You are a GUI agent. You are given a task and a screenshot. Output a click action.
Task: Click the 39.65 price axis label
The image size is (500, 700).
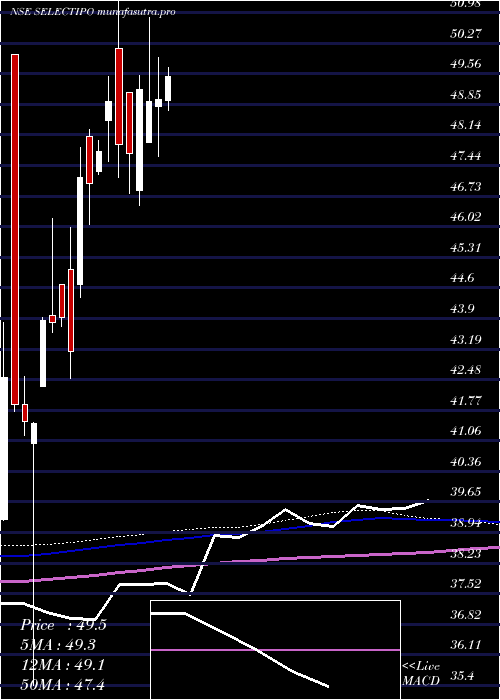click(466, 492)
